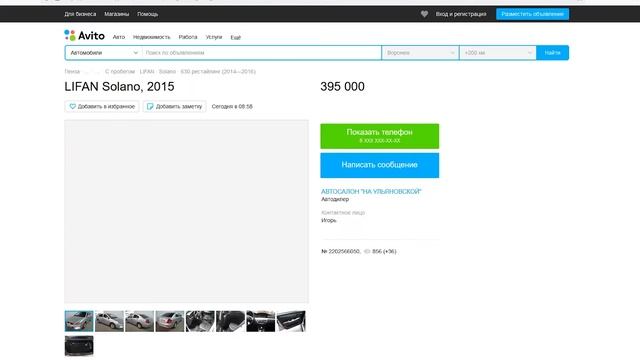
Task: Follow the LIFAN breadcrumb
Action: [147, 71]
